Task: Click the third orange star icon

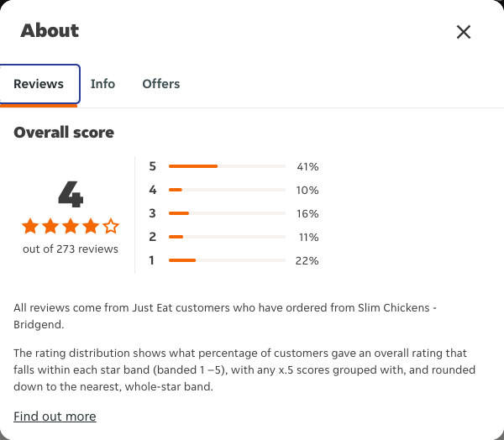Action: [x=71, y=226]
